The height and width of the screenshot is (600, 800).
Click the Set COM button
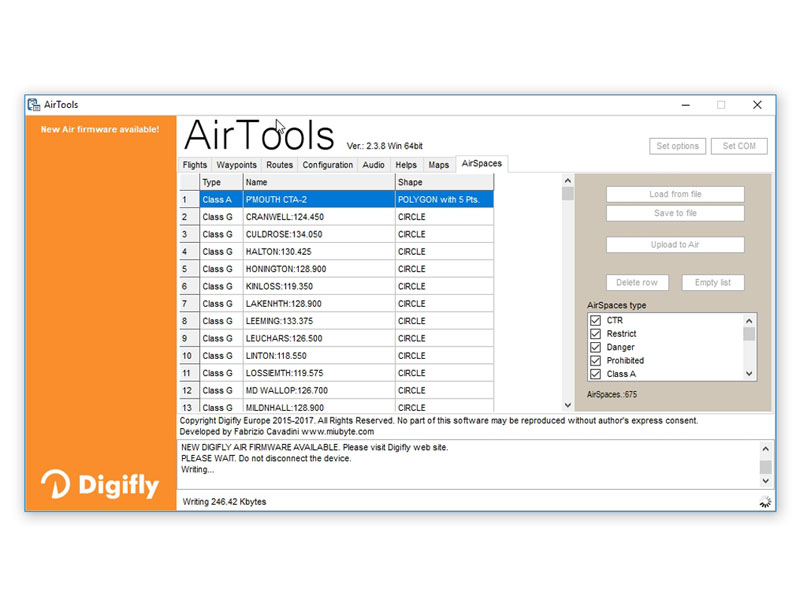click(739, 146)
